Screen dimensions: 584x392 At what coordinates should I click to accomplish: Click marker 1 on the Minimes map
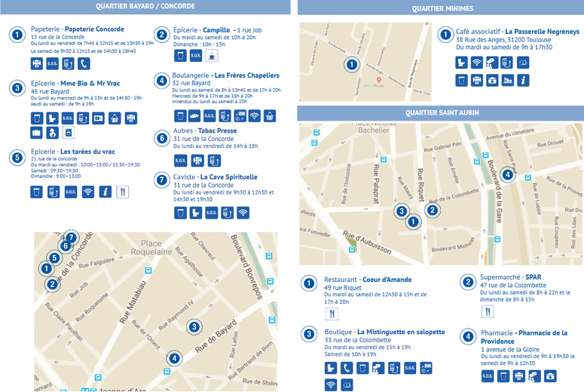click(350, 66)
